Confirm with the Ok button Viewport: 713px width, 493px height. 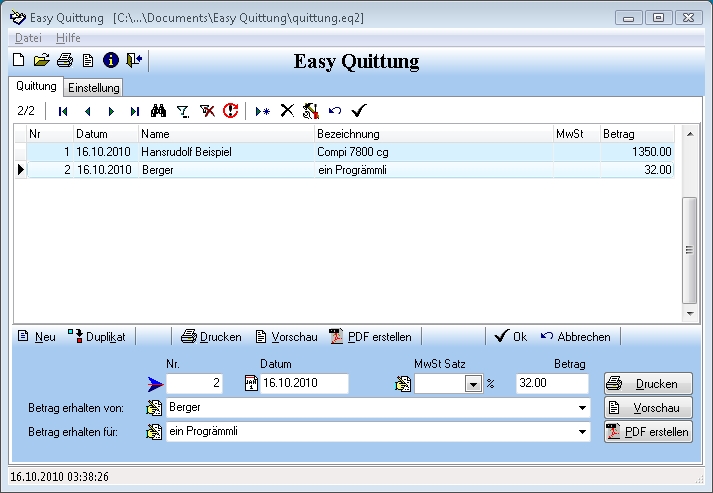pos(511,337)
